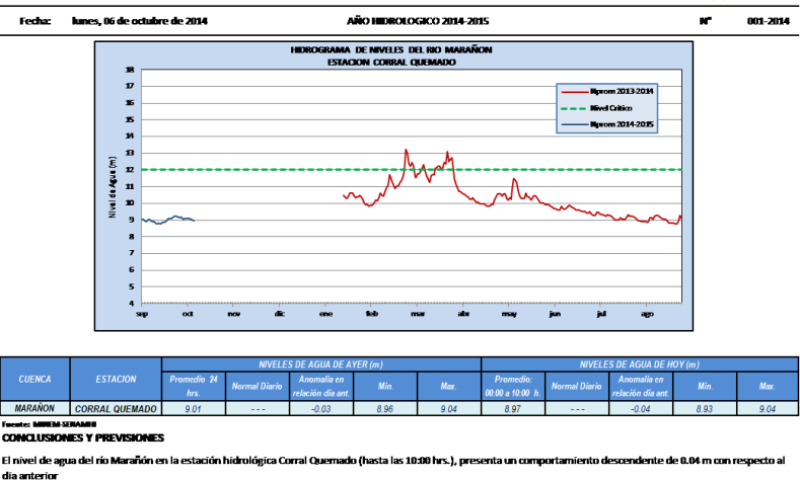The image size is (800, 500).
Task: Click the Nivel de Agua axis label
Action: coord(113,186)
